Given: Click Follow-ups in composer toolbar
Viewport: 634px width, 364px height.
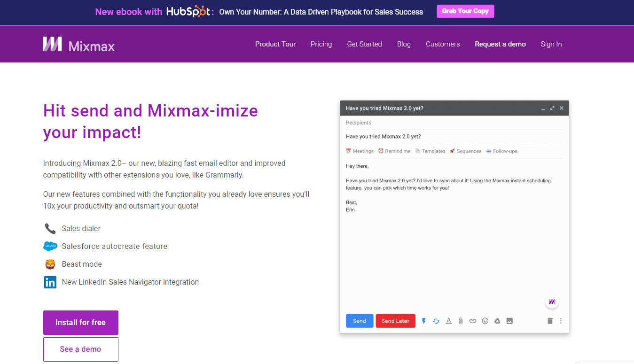Looking at the screenshot, I should (x=501, y=151).
